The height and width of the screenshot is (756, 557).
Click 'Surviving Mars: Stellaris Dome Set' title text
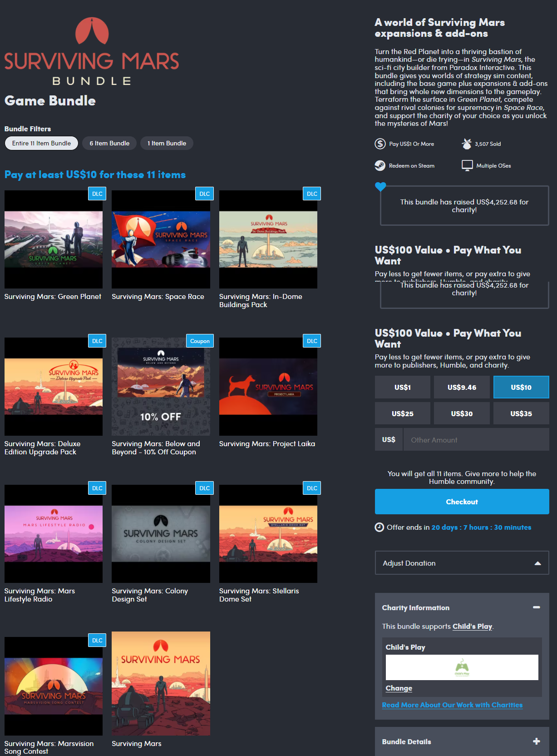pos(259,595)
